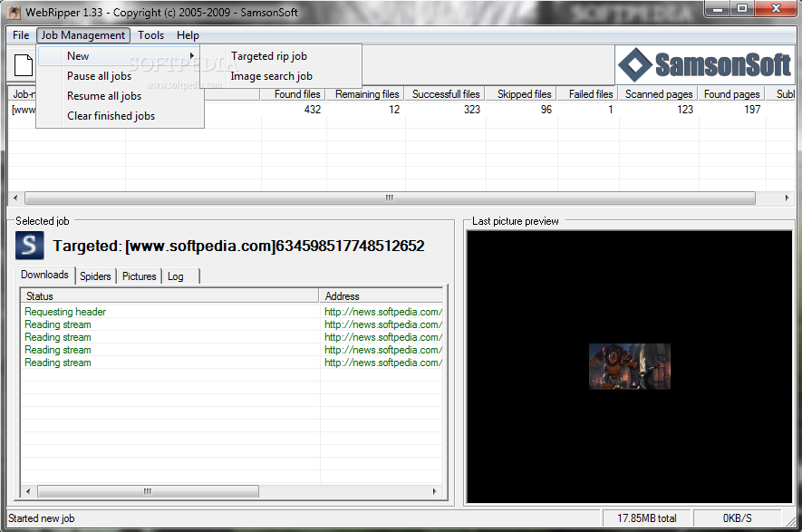
Task: Click downloads list left scroll arrow
Action: pos(28,491)
